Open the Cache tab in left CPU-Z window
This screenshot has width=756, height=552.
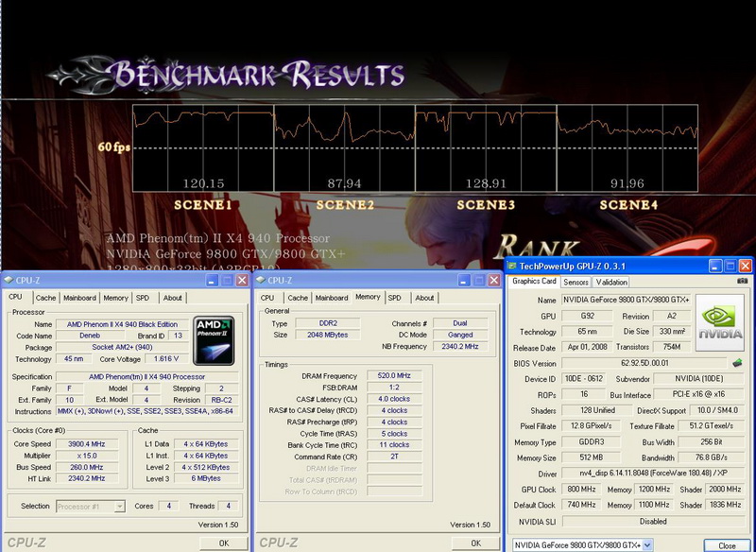coord(45,298)
